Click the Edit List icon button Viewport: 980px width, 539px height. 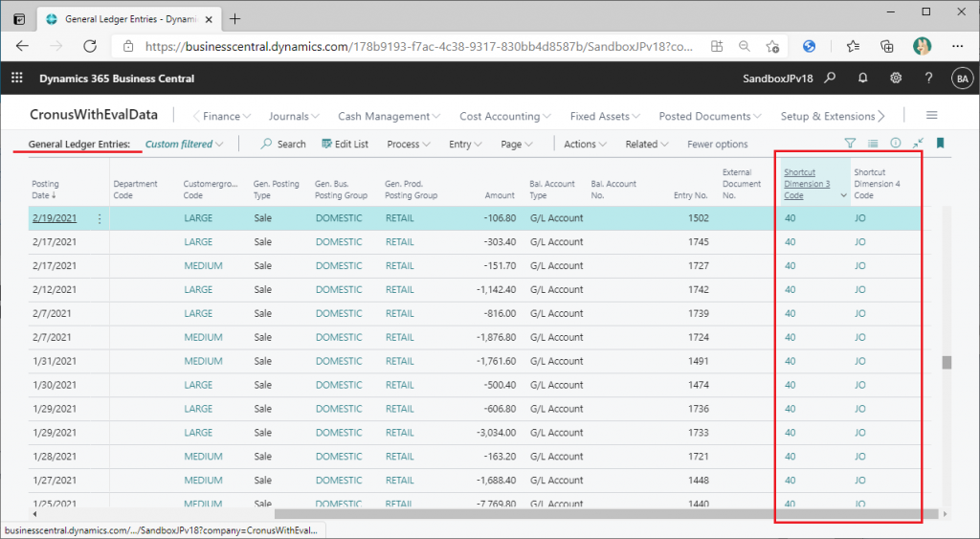tap(345, 144)
